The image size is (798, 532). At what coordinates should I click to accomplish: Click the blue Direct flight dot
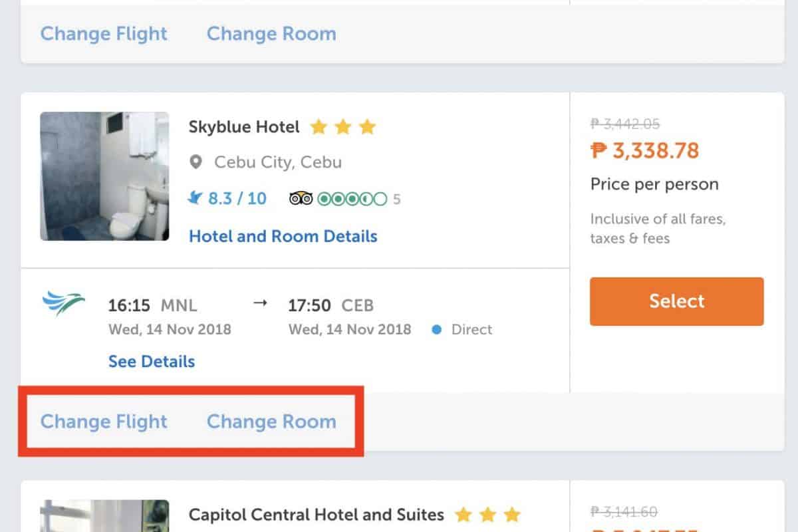pos(437,330)
